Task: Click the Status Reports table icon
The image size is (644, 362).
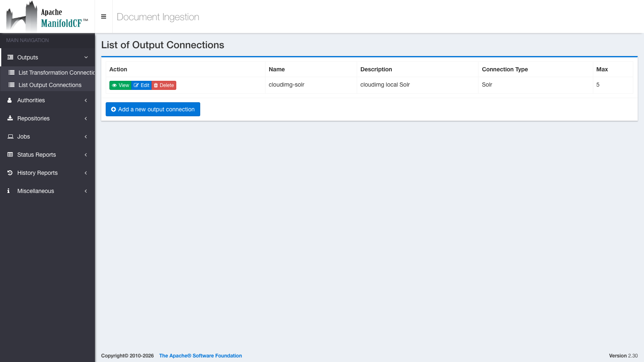Action: point(10,155)
